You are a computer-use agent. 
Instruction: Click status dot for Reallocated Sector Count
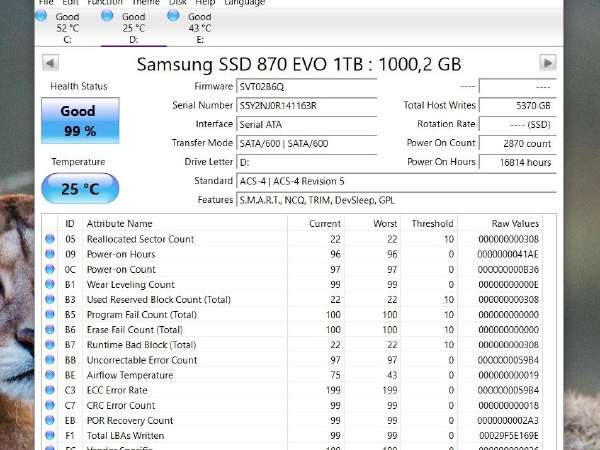point(50,239)
